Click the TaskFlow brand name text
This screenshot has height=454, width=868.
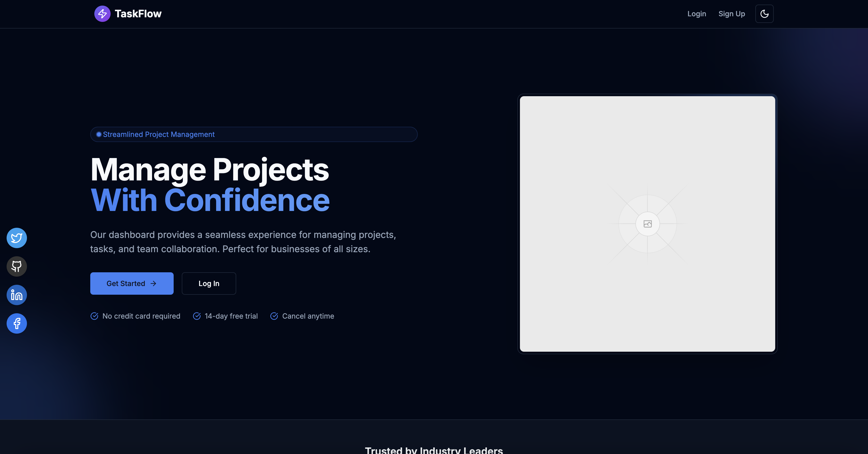pos(138,13)
